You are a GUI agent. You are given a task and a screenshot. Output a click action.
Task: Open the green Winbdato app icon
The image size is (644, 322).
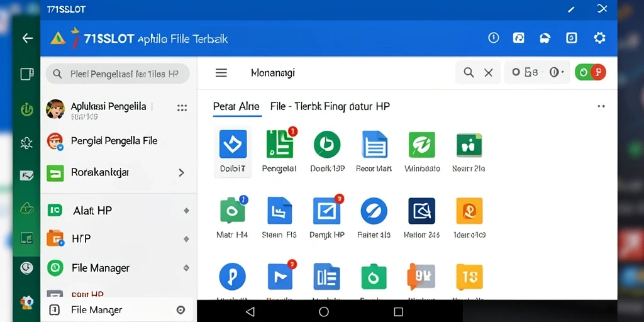pos(422,145)
